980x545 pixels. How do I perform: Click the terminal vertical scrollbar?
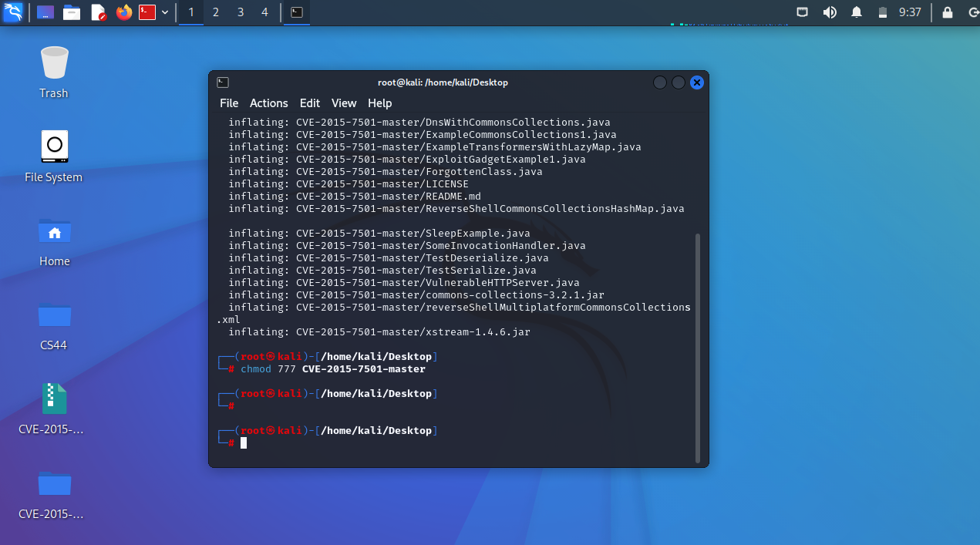[698, 348]
